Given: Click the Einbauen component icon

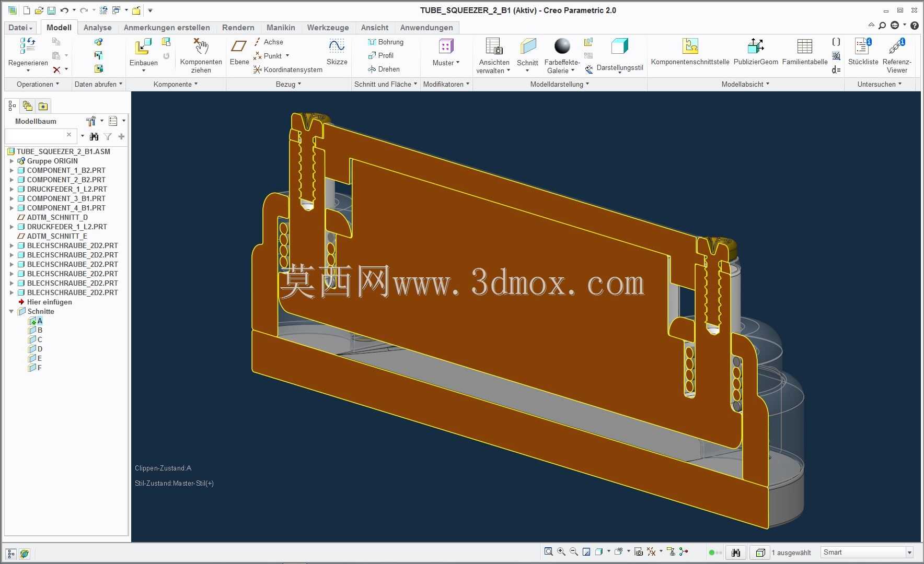Looking at the screenshot, I should (x=143, y=46).
